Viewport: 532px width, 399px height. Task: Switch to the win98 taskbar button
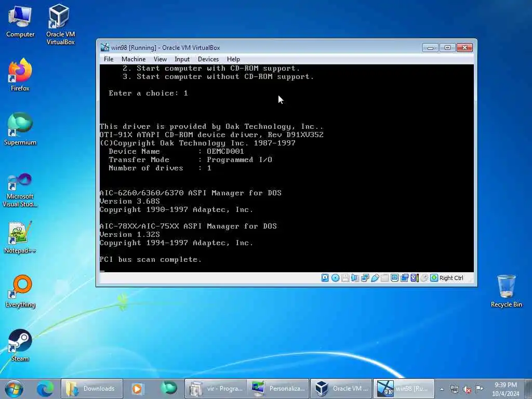point(404,389)
